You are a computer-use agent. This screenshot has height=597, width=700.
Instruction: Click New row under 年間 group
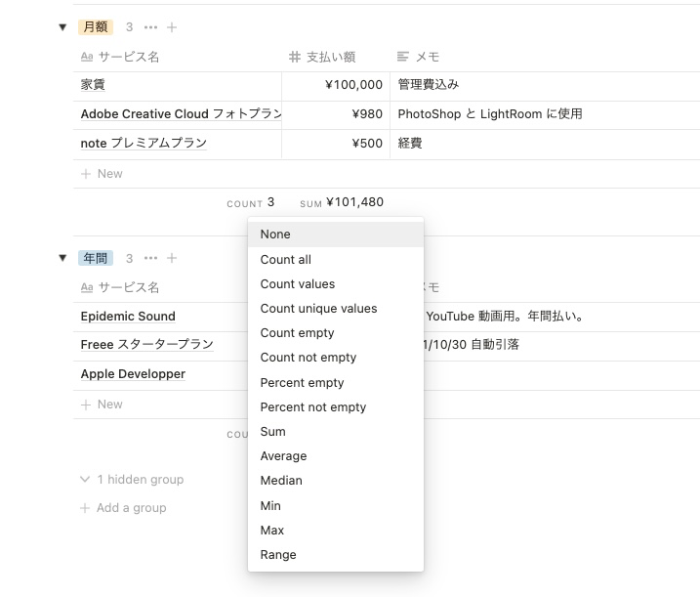(x=102, y=405)
